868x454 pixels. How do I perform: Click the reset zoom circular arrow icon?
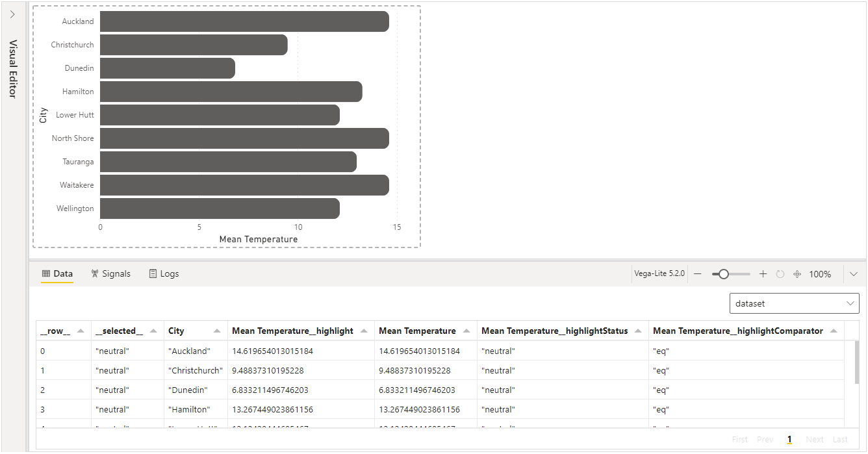click(x=780, y=274)
